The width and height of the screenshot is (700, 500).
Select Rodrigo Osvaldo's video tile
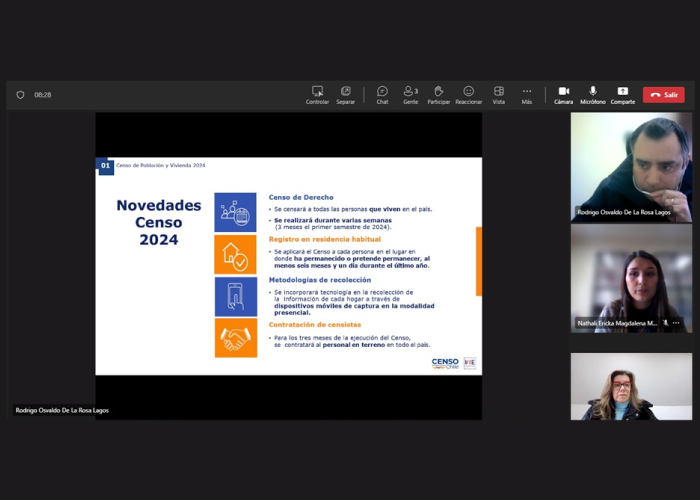(x=631, y=166)
